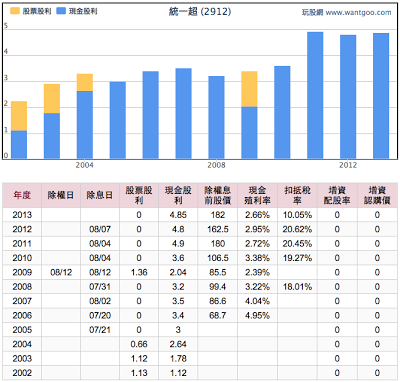
Task: Click the 2012 cash dividend value 4.8
Action: (178, 229)
